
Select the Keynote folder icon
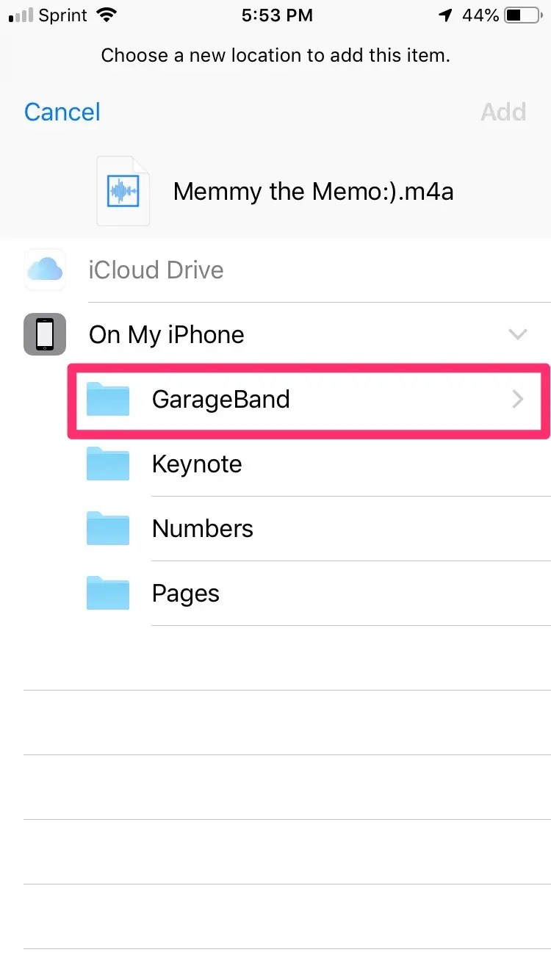pyautogui.click(x=108, y=464)
